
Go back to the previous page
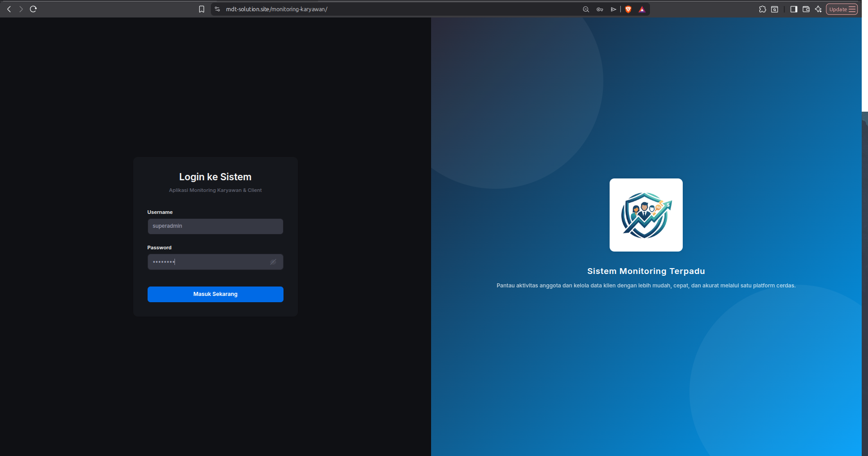pos(9,9)
